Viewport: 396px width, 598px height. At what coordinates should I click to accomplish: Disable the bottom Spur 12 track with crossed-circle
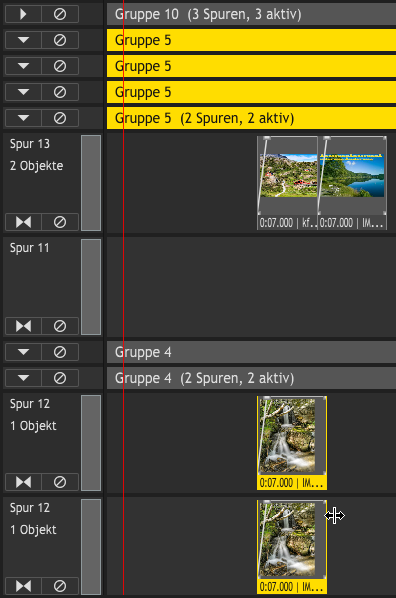[60, 586]
